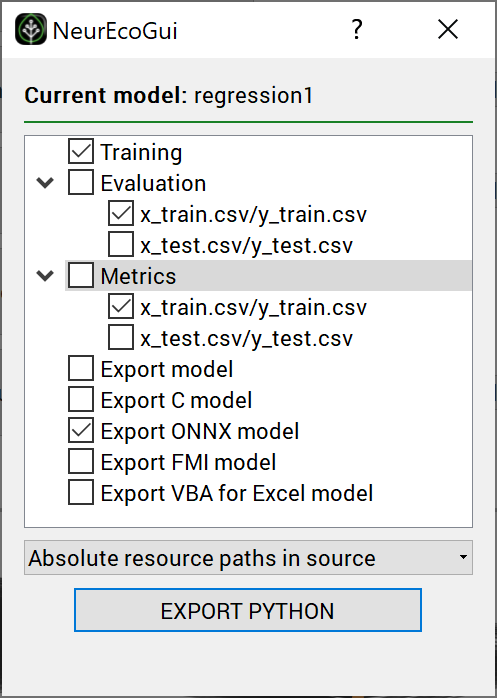
Task: Toggle the Metrics parent checkbox
Action: pyautogui.click(x=81, y=275)
